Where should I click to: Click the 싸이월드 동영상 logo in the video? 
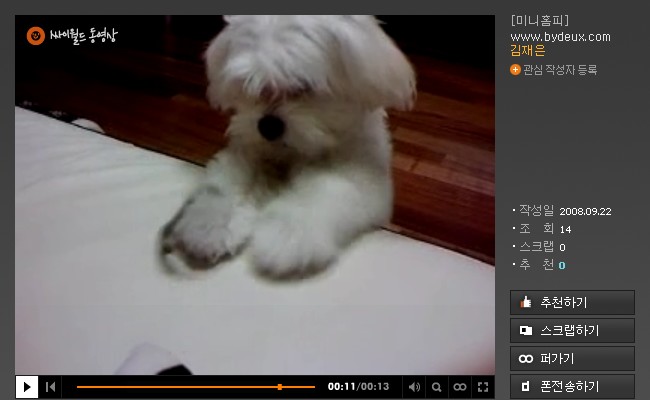(x=72, y=36)
